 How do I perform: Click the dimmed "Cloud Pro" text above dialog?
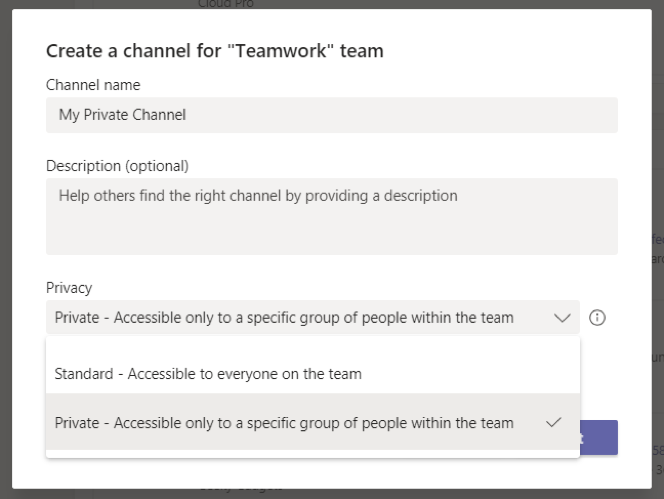tap(225, 4)
